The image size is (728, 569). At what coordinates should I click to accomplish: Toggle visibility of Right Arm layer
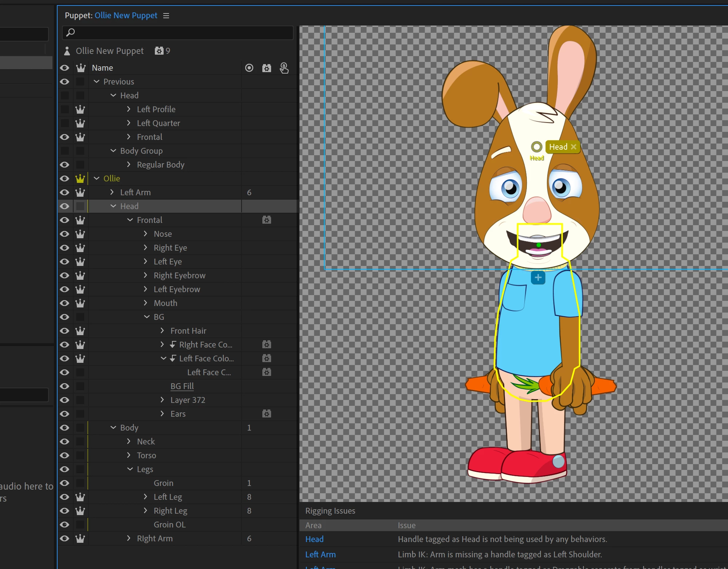64,538
